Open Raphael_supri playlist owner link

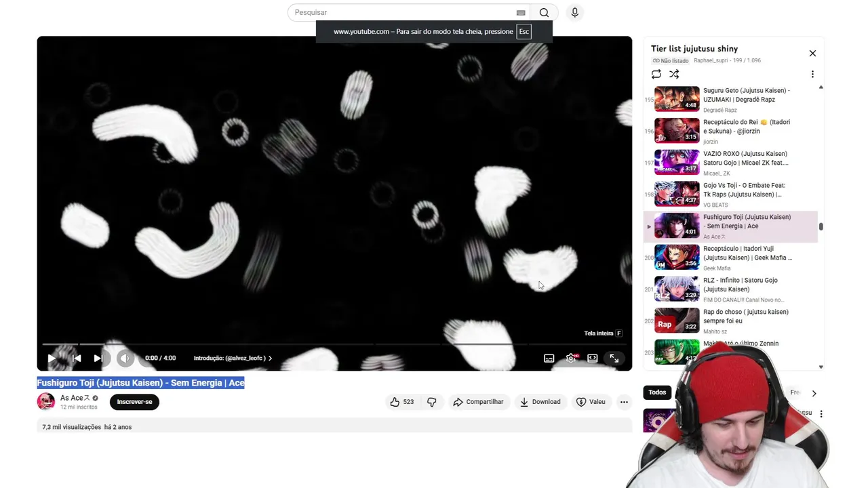click(x=711, y=60)
